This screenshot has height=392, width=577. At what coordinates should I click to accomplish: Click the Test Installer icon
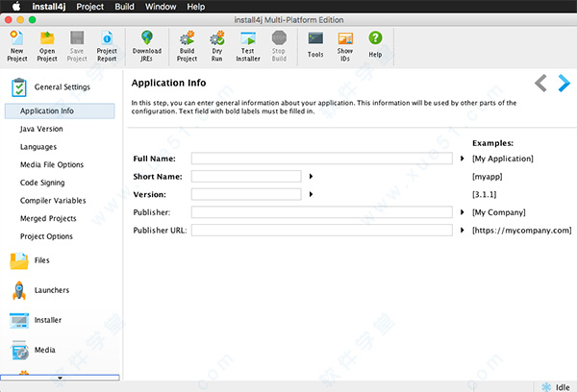(x=248, y=38)
